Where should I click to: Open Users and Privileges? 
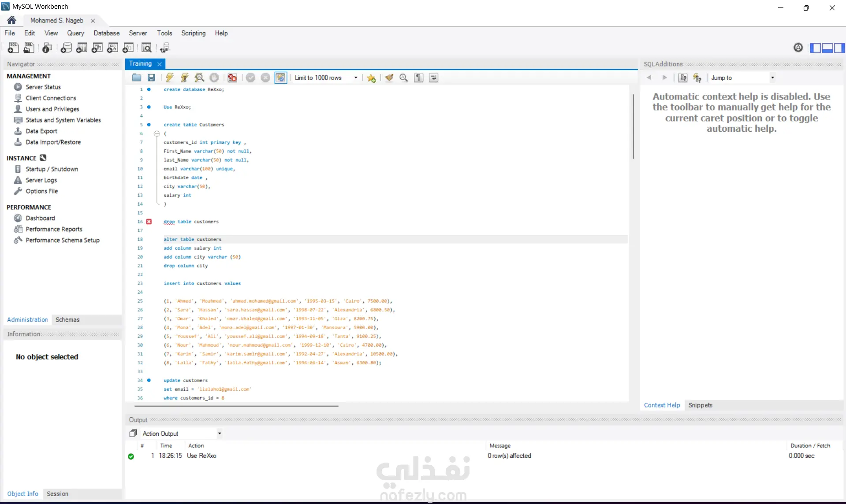point(52,109)
